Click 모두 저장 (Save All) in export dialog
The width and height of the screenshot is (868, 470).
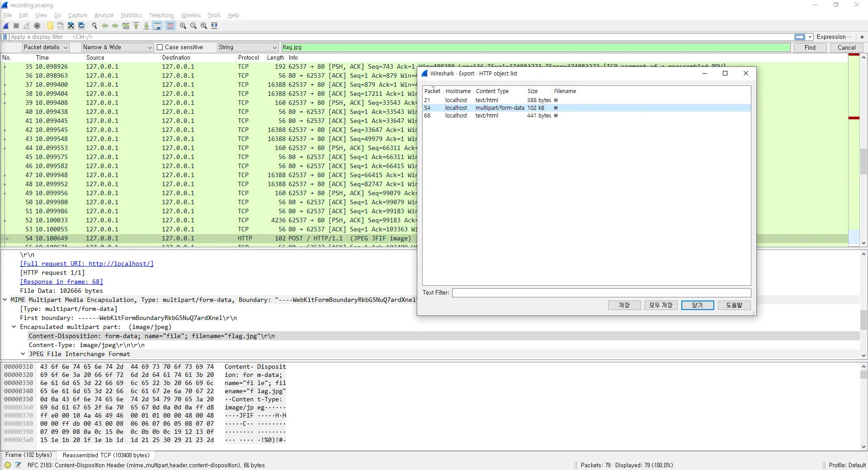pyautogui.click(x=661, y=305)
